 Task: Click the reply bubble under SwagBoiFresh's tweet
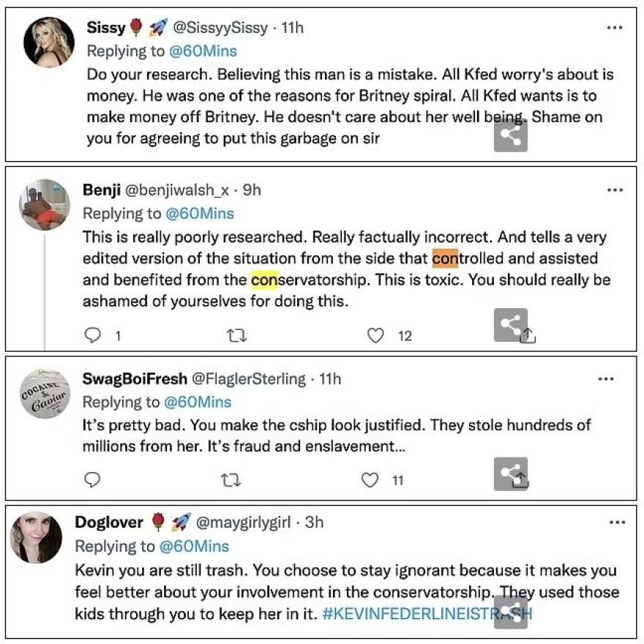pyautogui.click(x=91, y=480)
